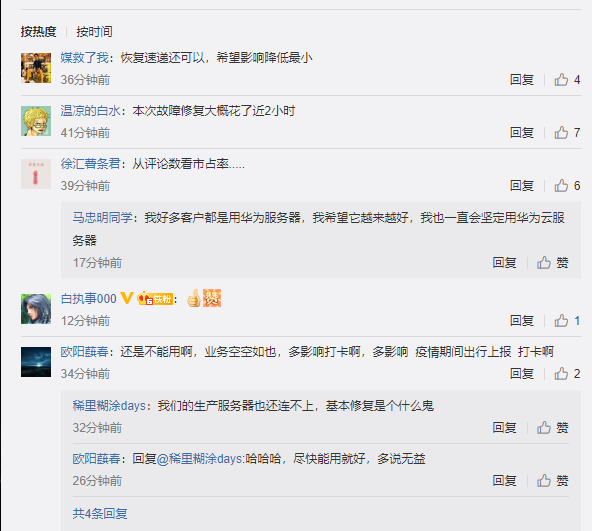Image resolution: width=592 pixels, height=531 pixels.
Task: Reply to 稀里糊涂days's comment
Action: 504,428
